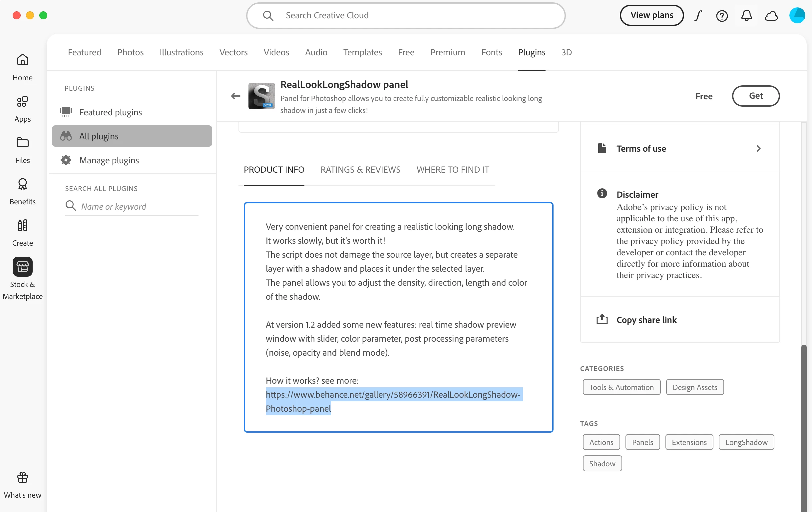
Task: Click View plans button
Action: (651, 15)
